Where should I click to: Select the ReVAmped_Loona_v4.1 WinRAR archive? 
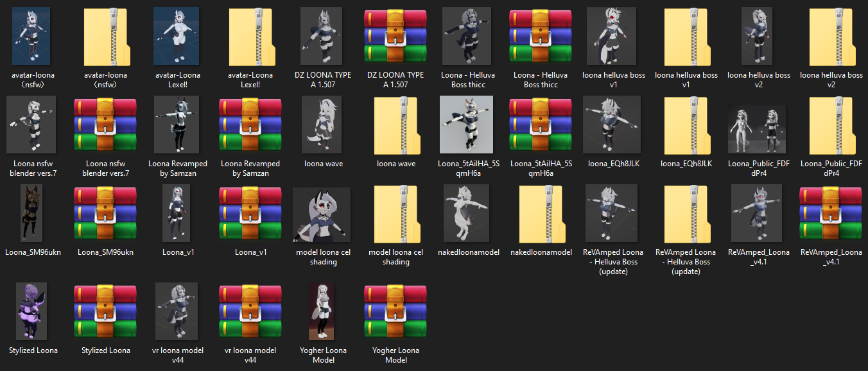point(831,213)
